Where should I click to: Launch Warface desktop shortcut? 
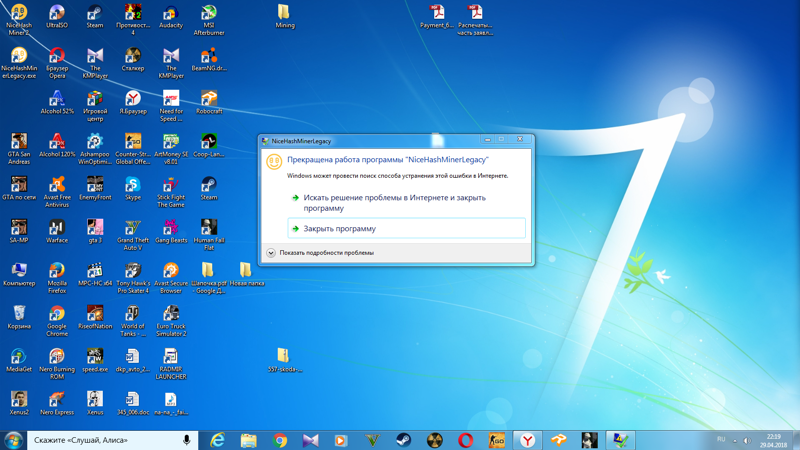point(57,231)
